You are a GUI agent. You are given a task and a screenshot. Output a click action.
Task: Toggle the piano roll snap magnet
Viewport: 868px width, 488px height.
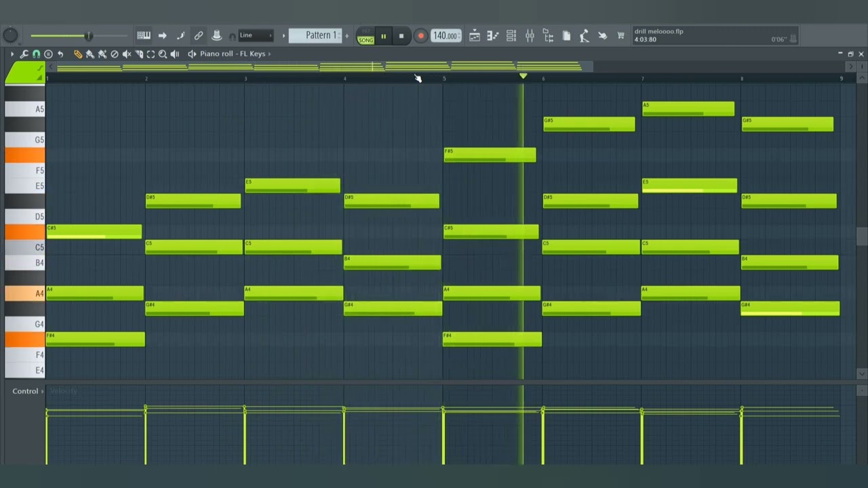point(36,54)
